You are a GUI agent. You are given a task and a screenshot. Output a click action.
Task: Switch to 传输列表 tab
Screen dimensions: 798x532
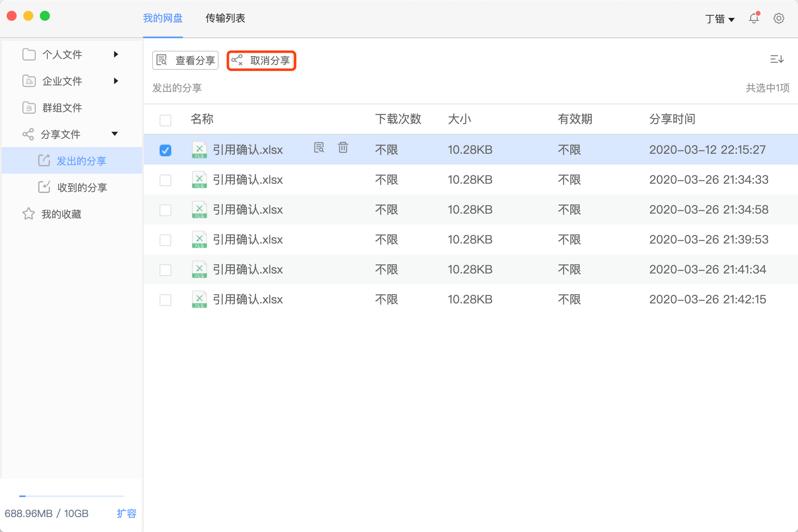pyautogui.click(x=225, y=18)
